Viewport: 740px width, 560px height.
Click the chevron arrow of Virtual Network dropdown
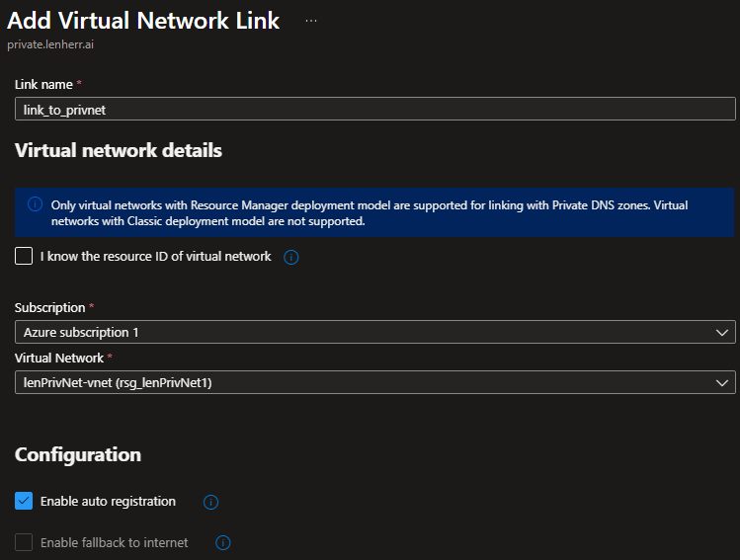[x=721, y=382]
